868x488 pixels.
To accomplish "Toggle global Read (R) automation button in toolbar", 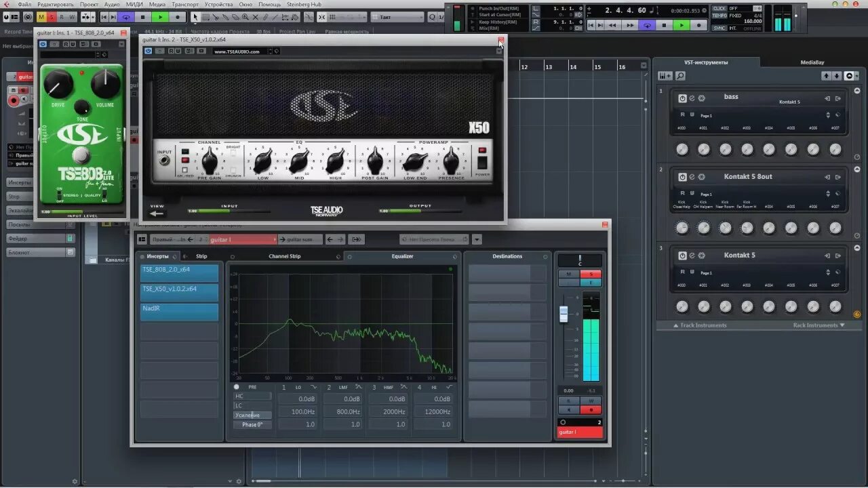I will click(x=62, y=17).
